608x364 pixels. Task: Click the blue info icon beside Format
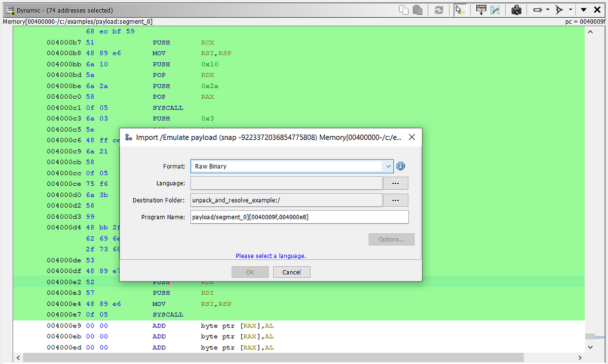(401, 166)
